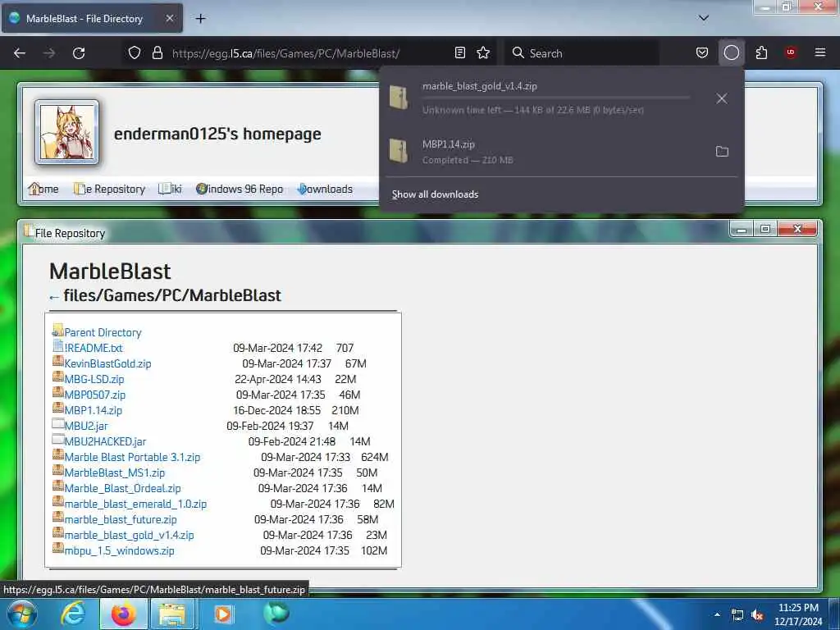
Task: Open the Firefox hamburger menu
Action: [x=819, y=52]
